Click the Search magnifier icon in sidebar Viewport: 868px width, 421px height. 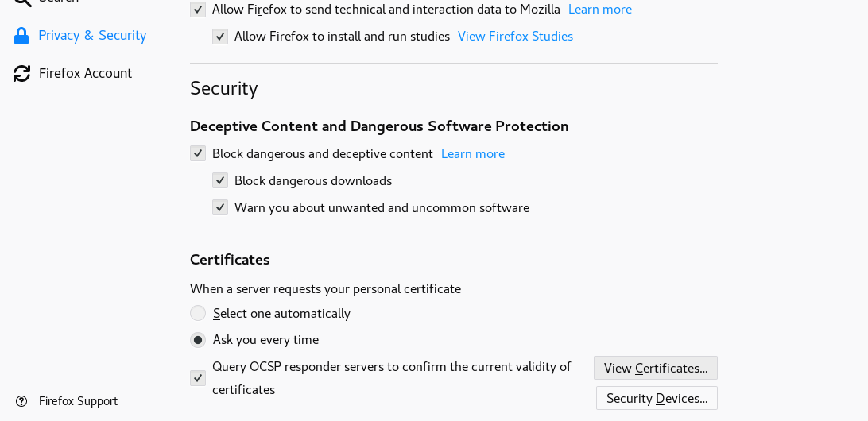(x=22, y=2)
